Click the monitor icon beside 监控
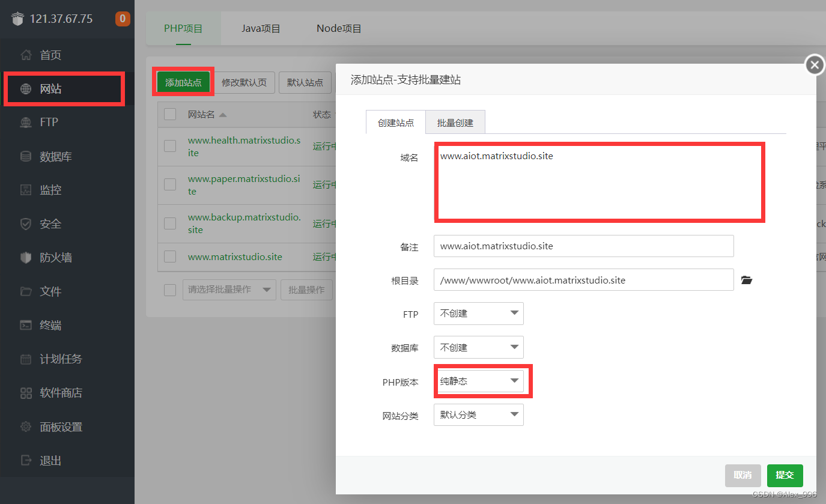Viewport: 826px width, 504px height. tap(26, 190)
